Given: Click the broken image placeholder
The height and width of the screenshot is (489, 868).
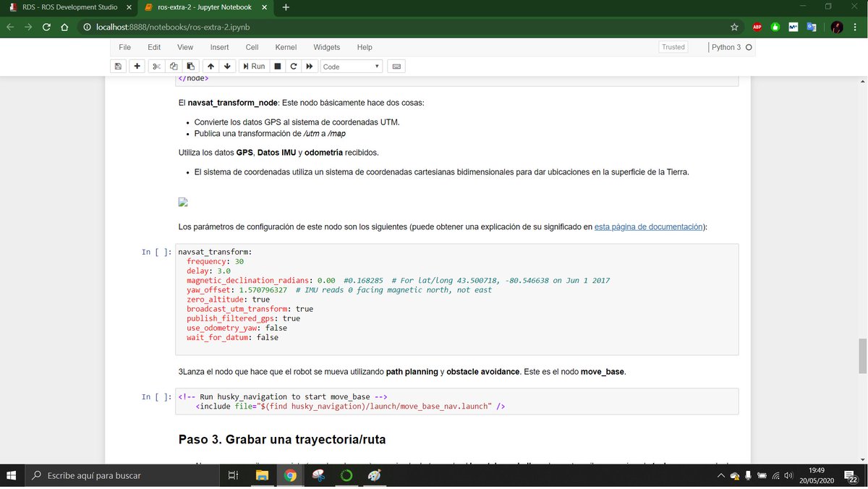Looking at the screenshot, I should 183,203.
